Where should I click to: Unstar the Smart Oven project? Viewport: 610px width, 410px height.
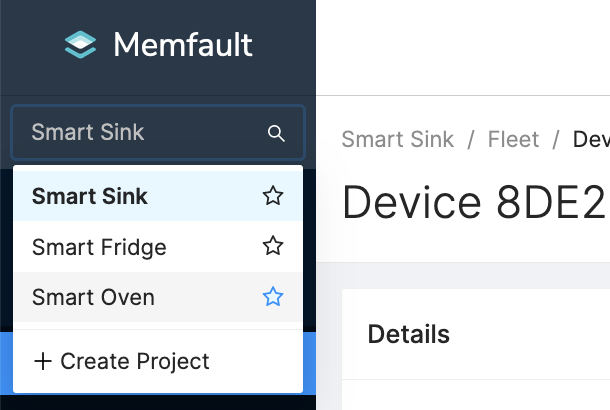(x=273, y=297)
